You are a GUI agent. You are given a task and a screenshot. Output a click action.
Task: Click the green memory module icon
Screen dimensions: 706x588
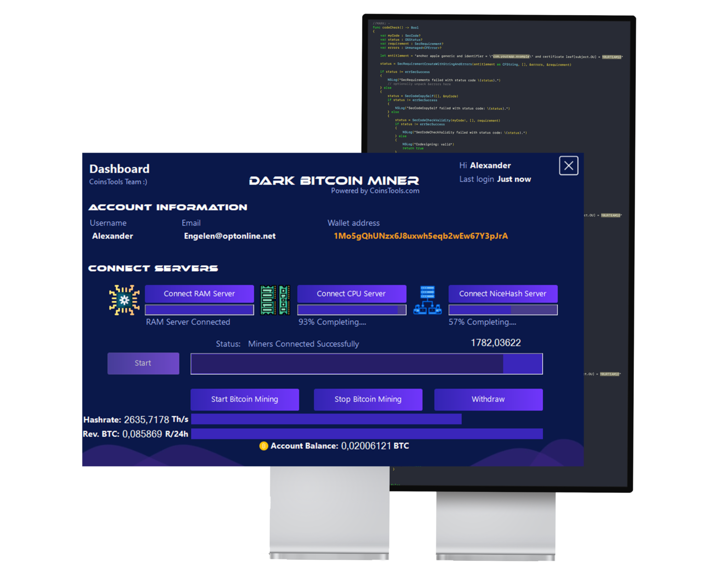pos(275,300)
